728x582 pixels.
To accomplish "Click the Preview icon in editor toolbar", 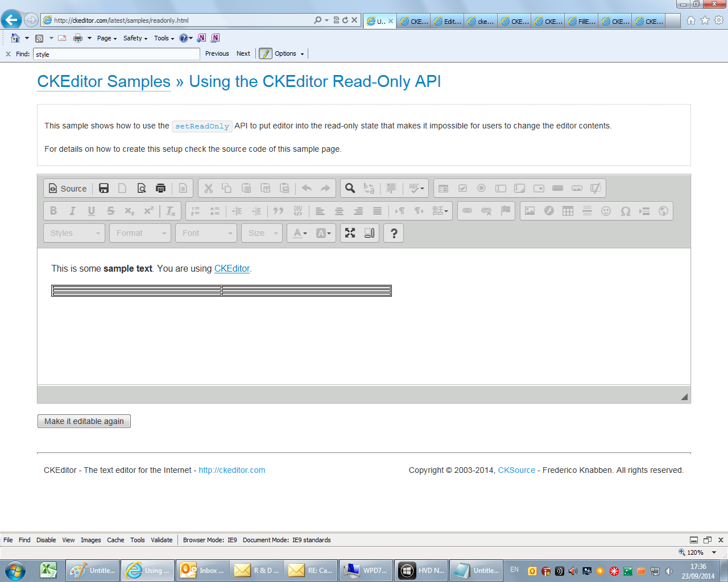I will coord(142,189).
